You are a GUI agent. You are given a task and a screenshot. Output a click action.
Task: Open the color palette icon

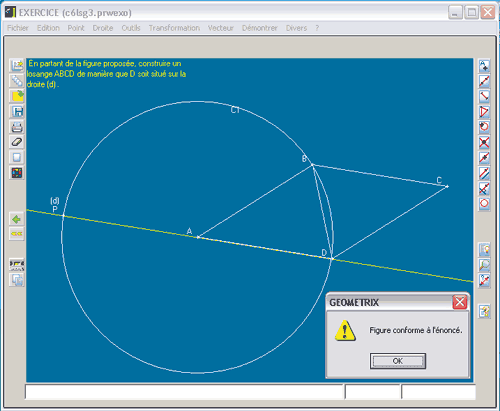point(17,173)
